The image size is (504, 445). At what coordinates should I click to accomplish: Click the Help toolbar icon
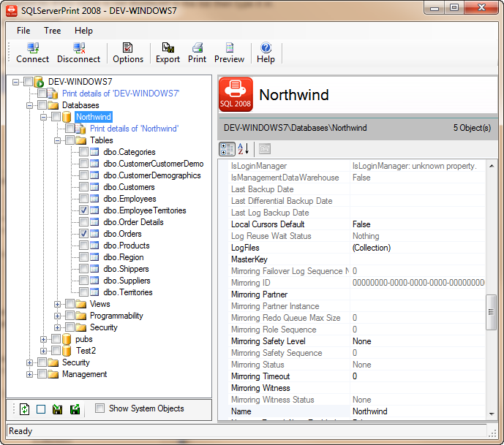(266, 47)
